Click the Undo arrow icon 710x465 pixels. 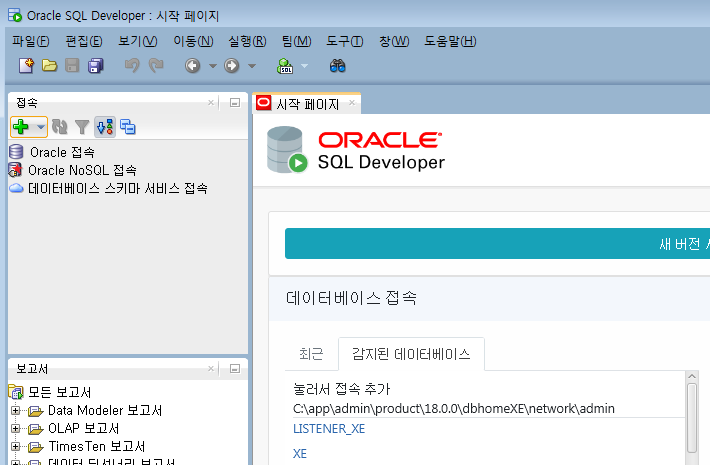click(132, 66)
